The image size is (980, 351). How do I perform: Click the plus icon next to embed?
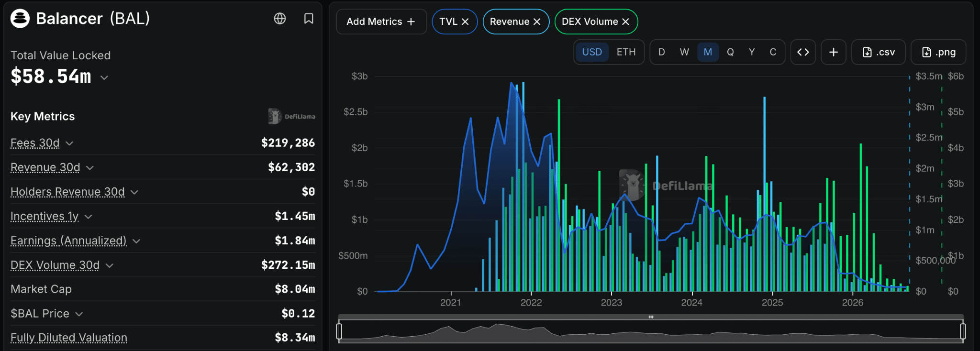[x=834, y=52]
